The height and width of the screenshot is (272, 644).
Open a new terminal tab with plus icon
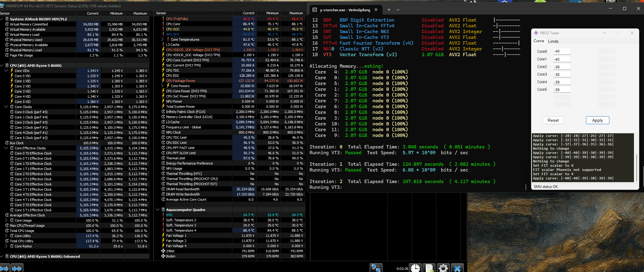pyautogui.click(x=389, y=10)
